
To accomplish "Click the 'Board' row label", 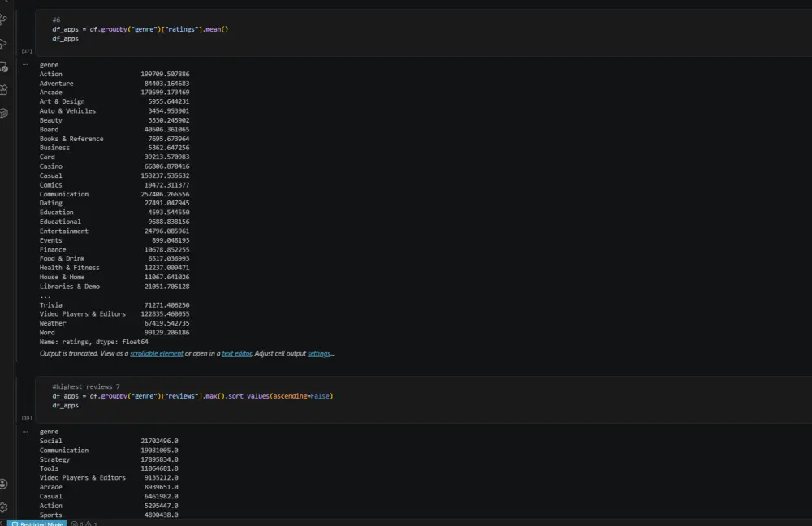I will (x=50, y=129).
